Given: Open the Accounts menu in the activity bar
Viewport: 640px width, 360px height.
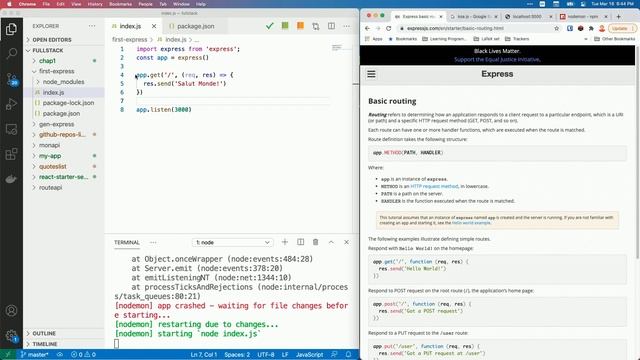Looking at the screenshot, I should [x=11, y=311].
